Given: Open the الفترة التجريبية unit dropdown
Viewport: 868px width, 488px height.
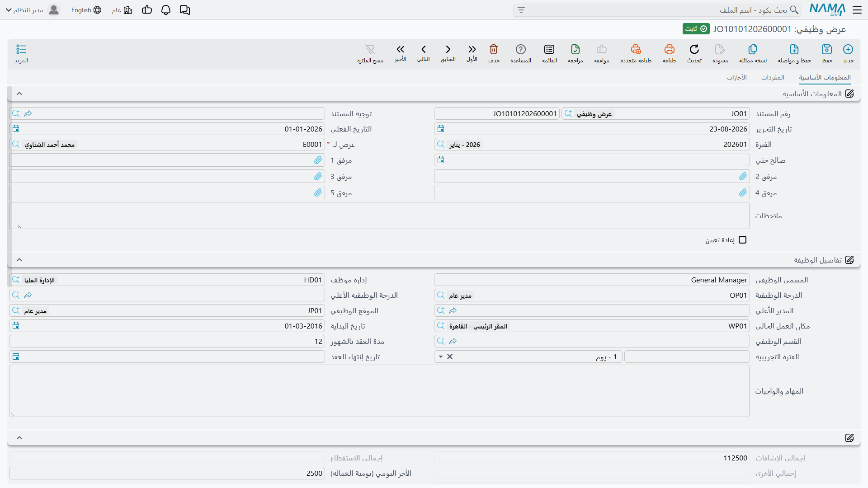Looking at the screenshot, I should [x=441, y=357].
